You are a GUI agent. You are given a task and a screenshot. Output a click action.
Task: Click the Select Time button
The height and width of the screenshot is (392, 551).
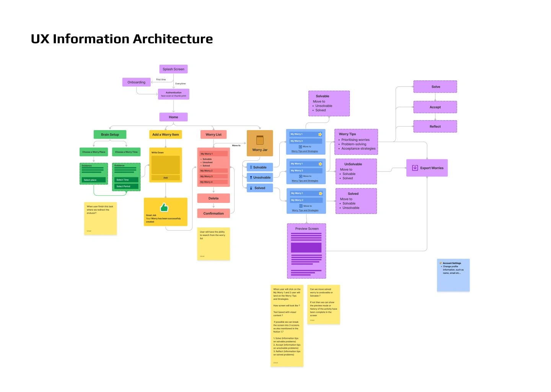[x=126, y=180]
